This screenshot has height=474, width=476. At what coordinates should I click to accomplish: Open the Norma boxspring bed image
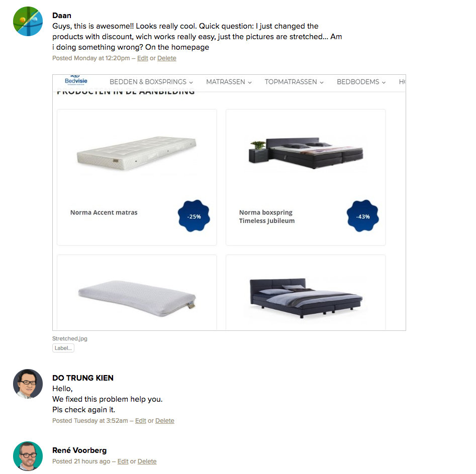pos(306,153)
